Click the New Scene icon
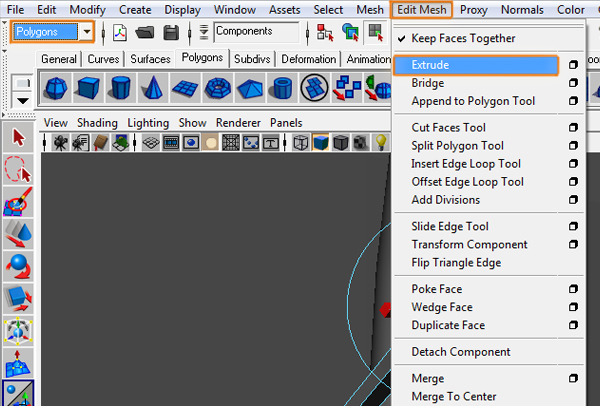Image resolution: width=600 pixels, height=406 pixels. (120, 33)
